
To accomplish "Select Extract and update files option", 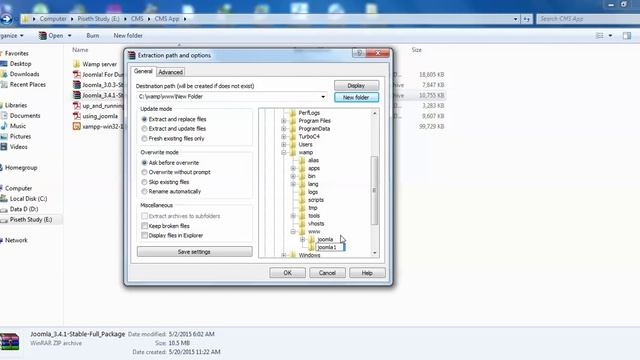I will click(144, 129).
